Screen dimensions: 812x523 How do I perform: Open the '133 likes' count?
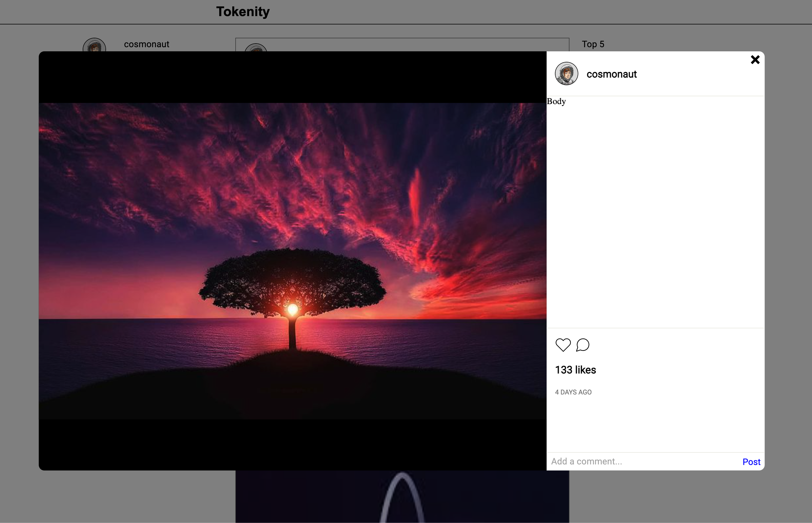[x=575, y=370]
